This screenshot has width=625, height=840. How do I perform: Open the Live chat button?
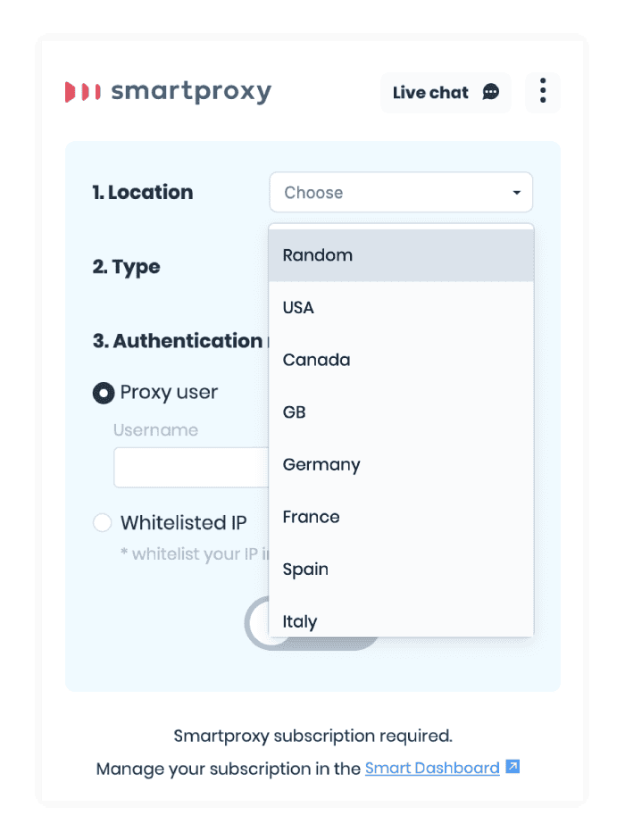click(446, 92)
